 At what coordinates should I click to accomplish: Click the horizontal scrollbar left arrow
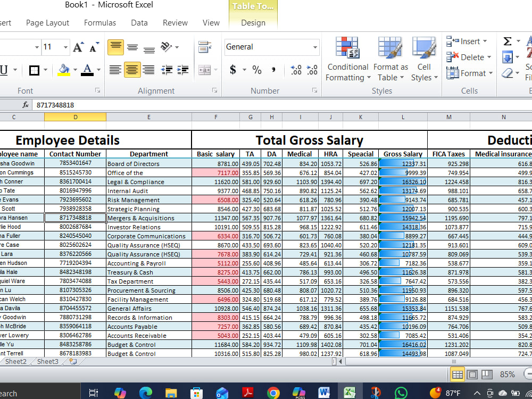tap(340, 362)
